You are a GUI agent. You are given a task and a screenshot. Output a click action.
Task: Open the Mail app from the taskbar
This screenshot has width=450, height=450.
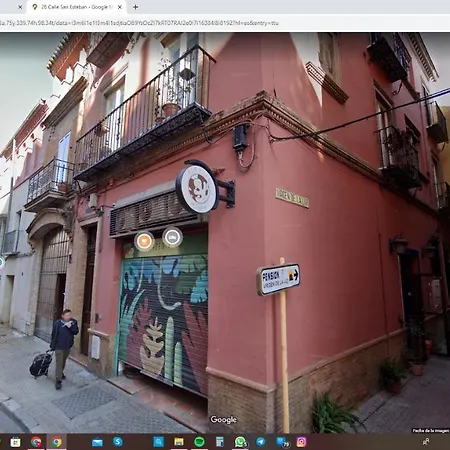coord(97,442)
